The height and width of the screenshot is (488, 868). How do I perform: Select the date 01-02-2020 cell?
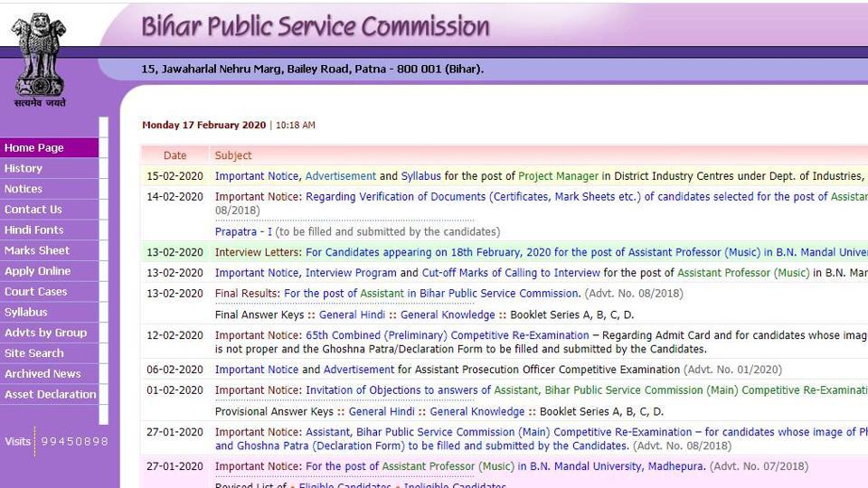coord(175,390)
